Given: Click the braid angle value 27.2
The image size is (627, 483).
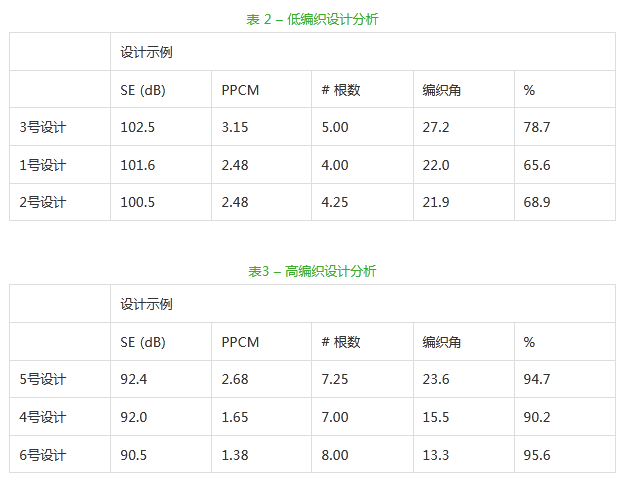Looking at the screenshot, I should (436, 127).
